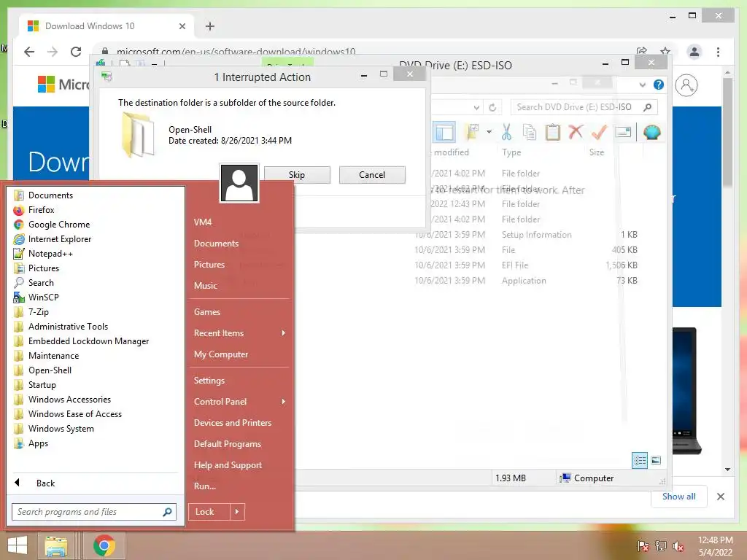The height and width of the screenshot is (560, 747).
Task: Click the Email envelope icon in Explorer toolbar
Action: click(x=623, y=132)
